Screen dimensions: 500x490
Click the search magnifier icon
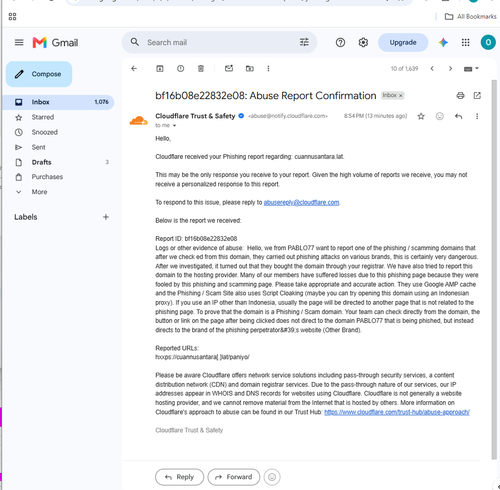point(135,42)
